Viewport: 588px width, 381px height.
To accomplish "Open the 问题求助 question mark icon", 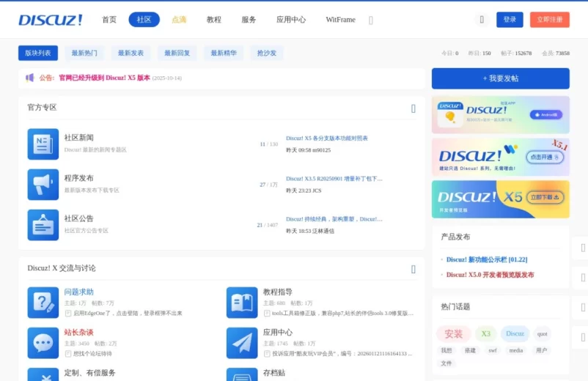I will click(43, 303).
